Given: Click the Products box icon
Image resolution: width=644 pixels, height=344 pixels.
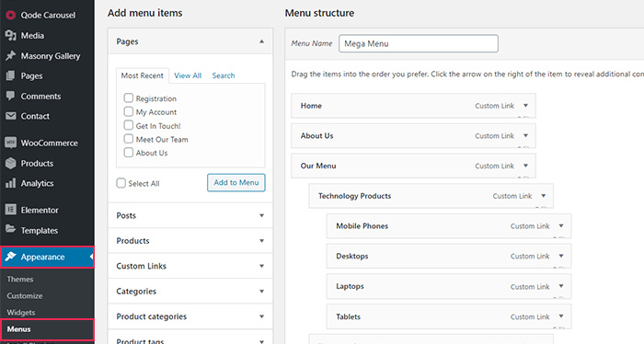Looking at the screenshot, I should coord(11,163).
